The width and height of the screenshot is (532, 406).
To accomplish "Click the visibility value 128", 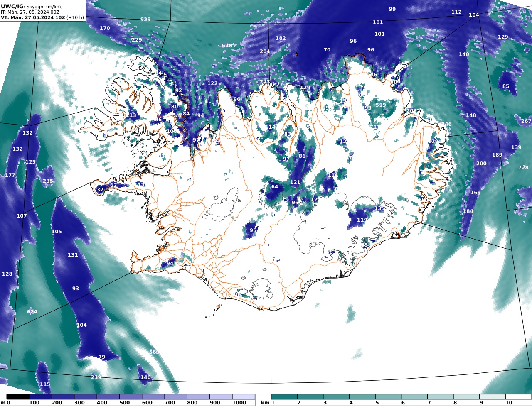I will pyautogui.click(x=7, y=274).
